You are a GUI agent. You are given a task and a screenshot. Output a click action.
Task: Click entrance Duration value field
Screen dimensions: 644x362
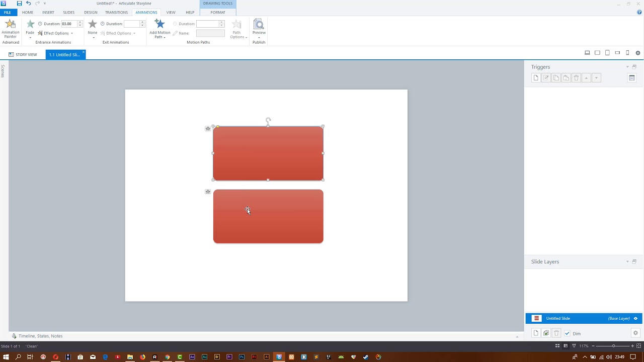point(69,24)
